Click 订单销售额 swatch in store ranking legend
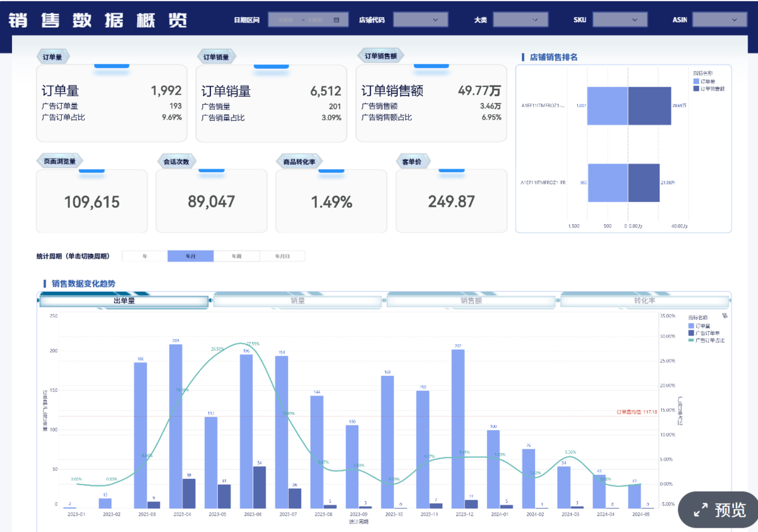758x532 pixels. (696, 88)
